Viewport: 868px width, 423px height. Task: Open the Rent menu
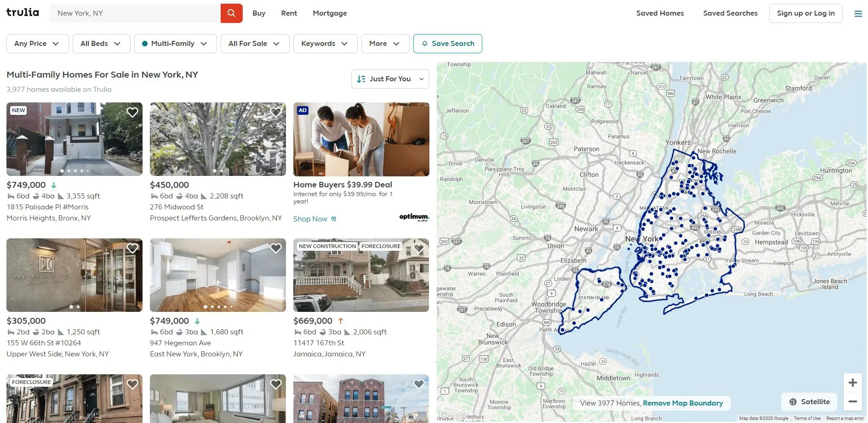[289, 13]
